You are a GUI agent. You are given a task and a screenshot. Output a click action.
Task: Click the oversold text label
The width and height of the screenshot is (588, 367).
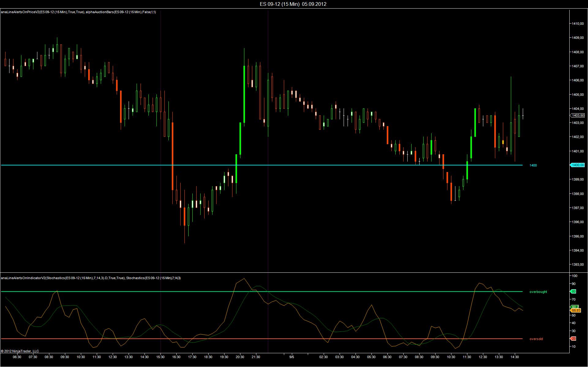(536, 339)
